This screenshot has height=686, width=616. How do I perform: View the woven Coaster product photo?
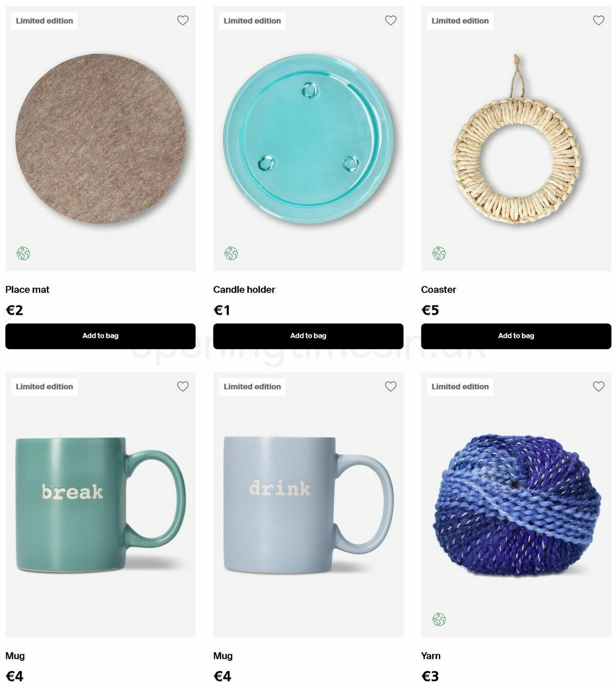pyautogui.click(x=516, y=139)
